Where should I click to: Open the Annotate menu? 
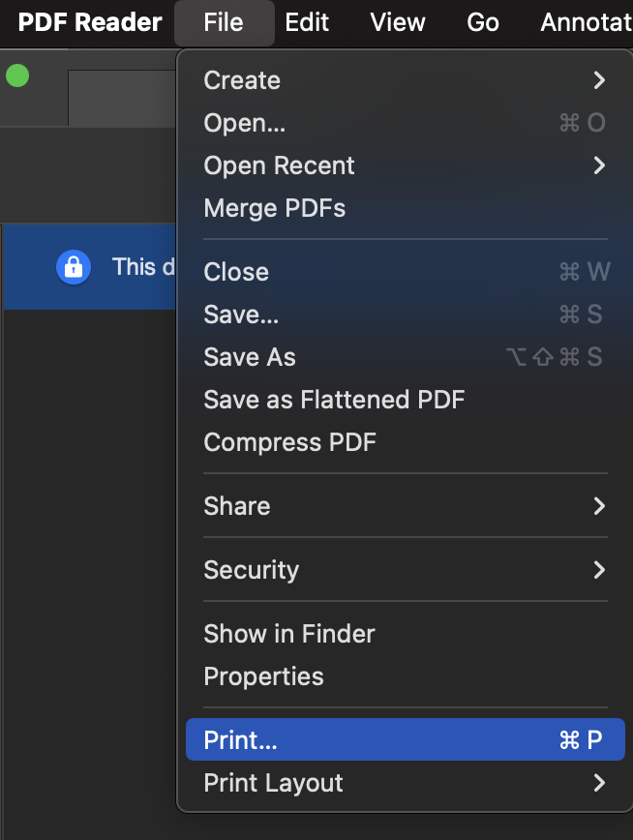click(586, 23)
